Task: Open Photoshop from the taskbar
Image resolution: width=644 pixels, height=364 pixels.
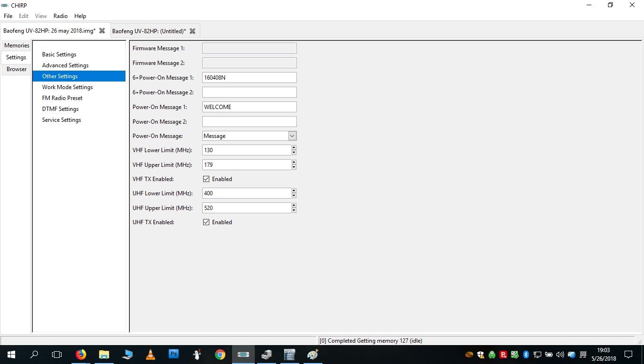Action: pyautogui.click(x=174, y=354)
